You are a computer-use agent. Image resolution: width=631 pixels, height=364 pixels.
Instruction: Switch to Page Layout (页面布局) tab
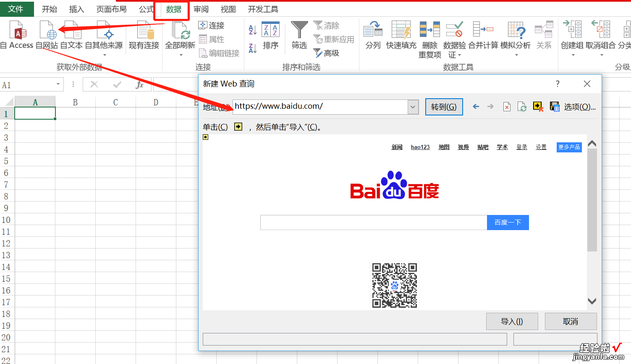click(112, 9)
